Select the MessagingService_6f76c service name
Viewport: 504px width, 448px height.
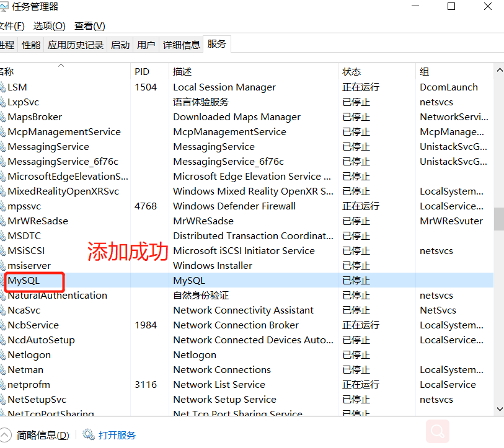(63, 162)
